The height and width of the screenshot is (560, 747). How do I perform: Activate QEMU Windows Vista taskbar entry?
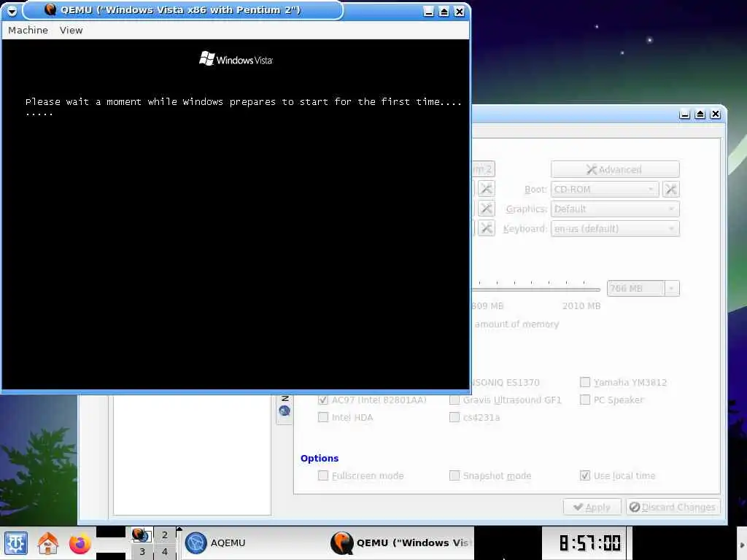pyautogui.click(x=401, y=542)
